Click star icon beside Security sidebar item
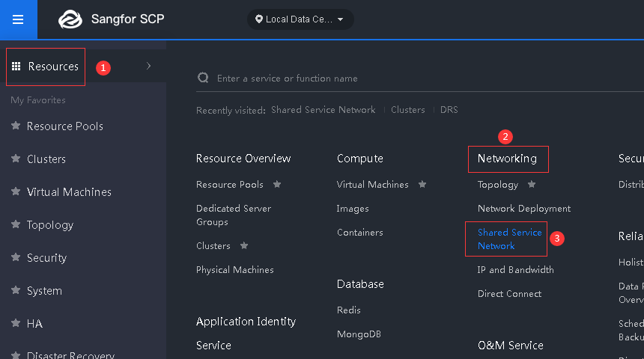 click(16, 258)
